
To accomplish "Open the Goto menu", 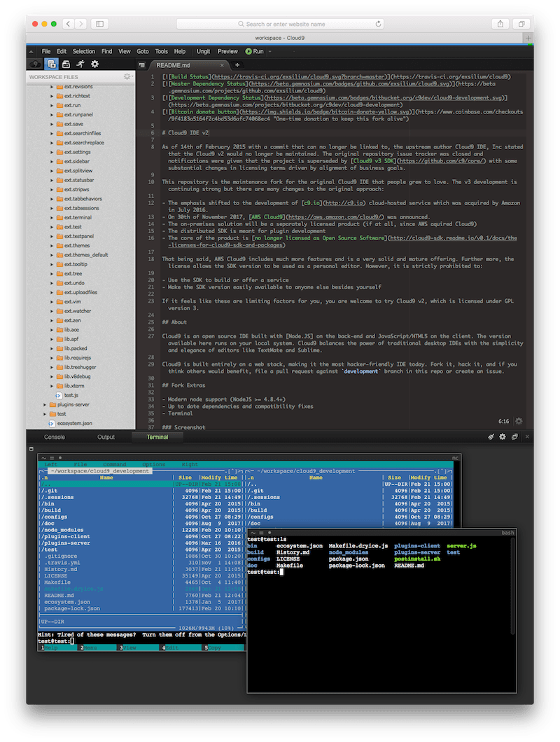I will (143, 52).
